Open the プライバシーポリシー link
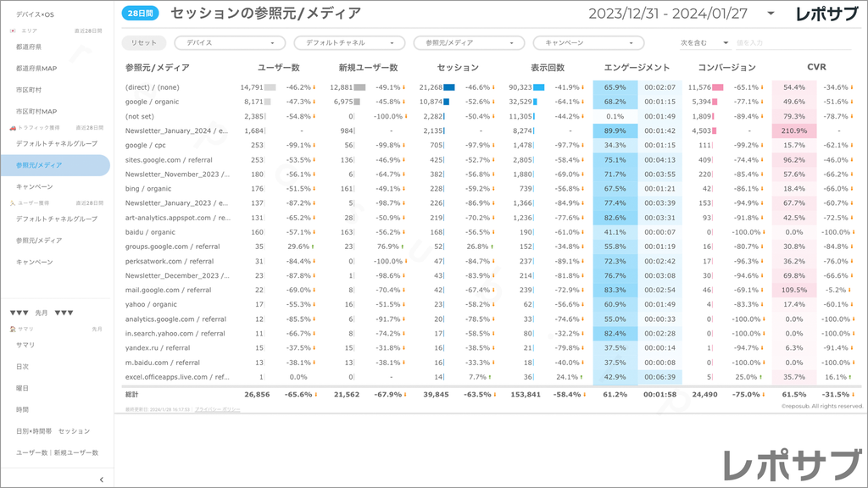The image size is (868, 488). pyautogui.click(x=217, y=409)
